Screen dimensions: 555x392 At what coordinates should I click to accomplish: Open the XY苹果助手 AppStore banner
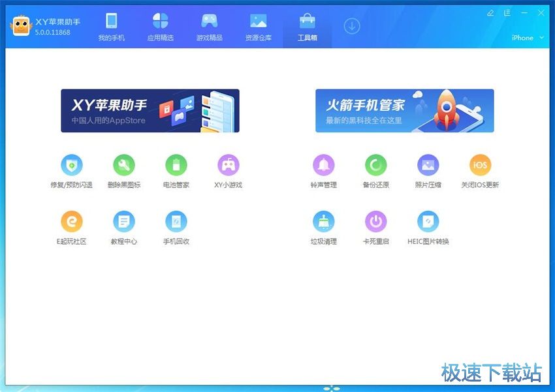coord(150,111)
